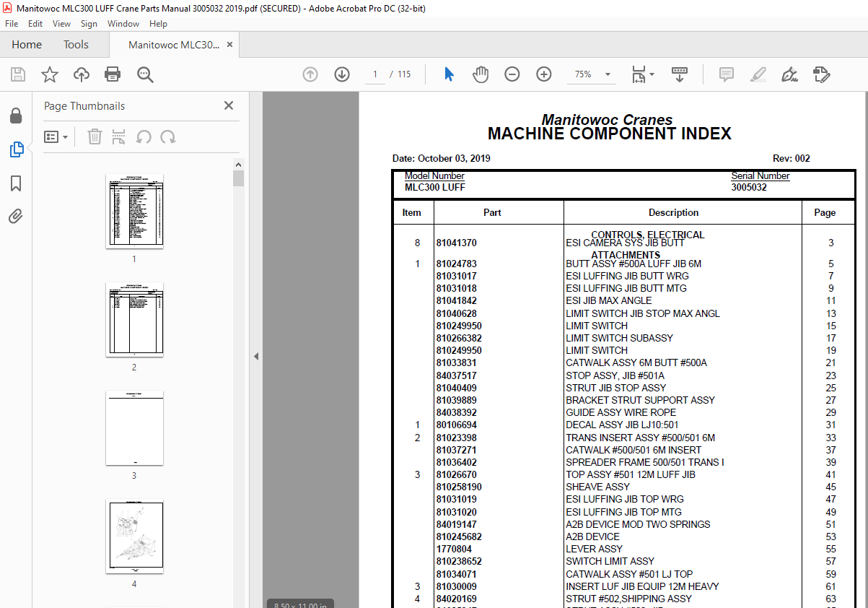
Task: Open Attachments paperclip panel
Action: 16,217
